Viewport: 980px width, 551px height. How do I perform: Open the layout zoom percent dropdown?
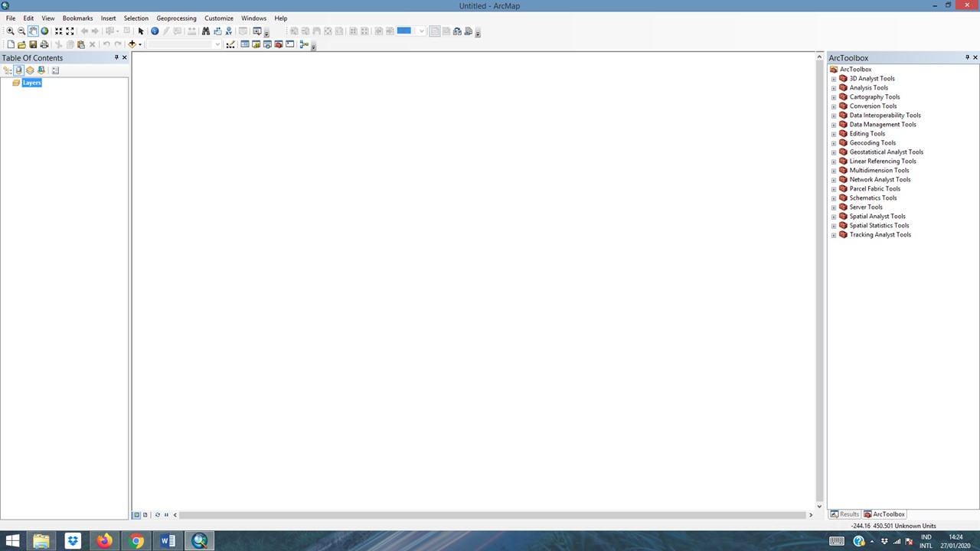coord(421,31)
